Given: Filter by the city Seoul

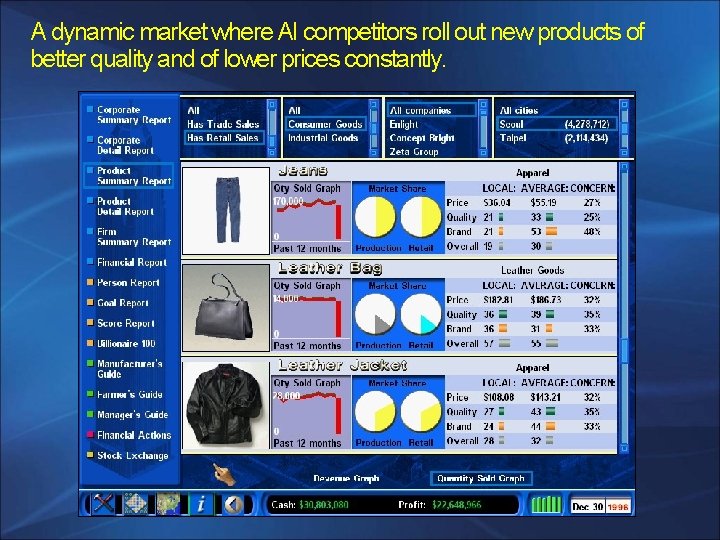Looking at the screenshot, I should pos(555,124).
